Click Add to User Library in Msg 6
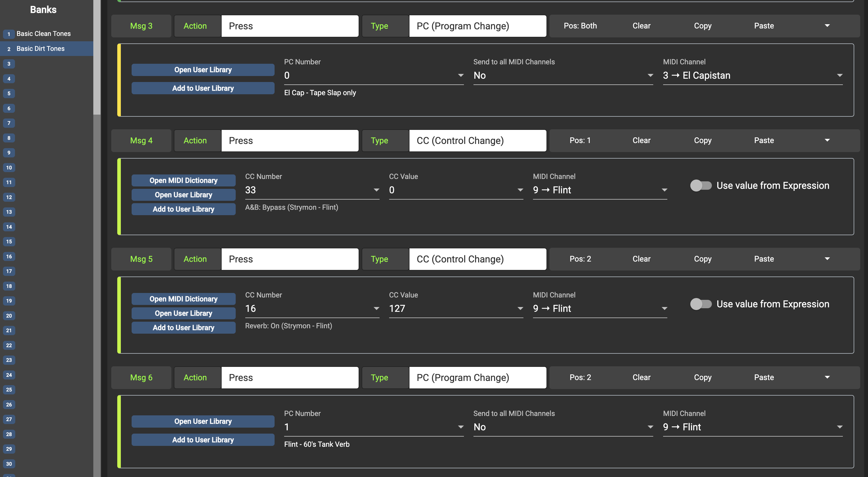This screenshot has width=868, height=477. 203,440
